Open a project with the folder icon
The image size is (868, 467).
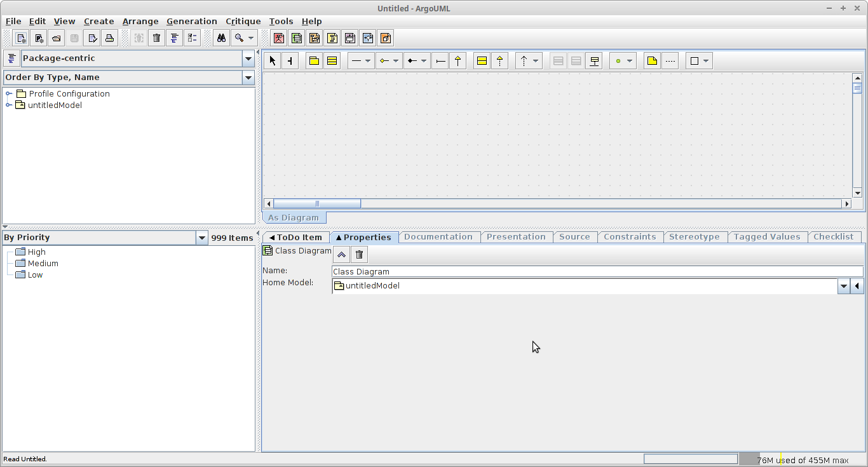57,38
